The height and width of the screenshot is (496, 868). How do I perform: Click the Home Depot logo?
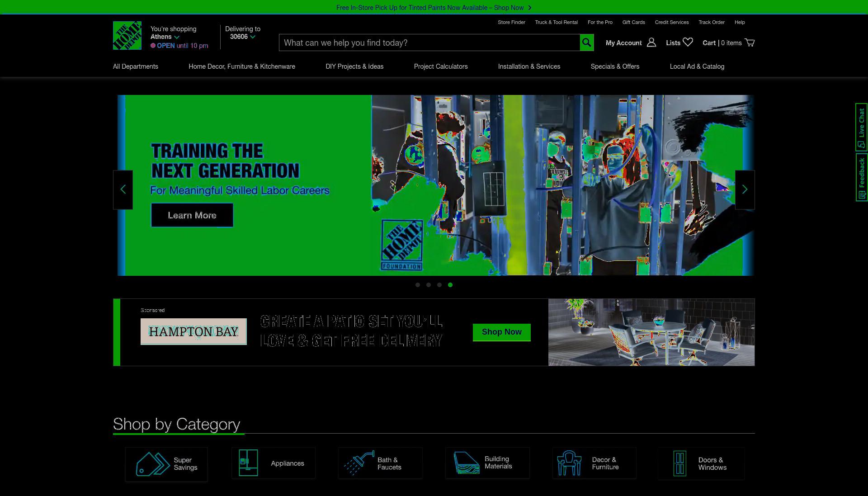coord(127,35)
